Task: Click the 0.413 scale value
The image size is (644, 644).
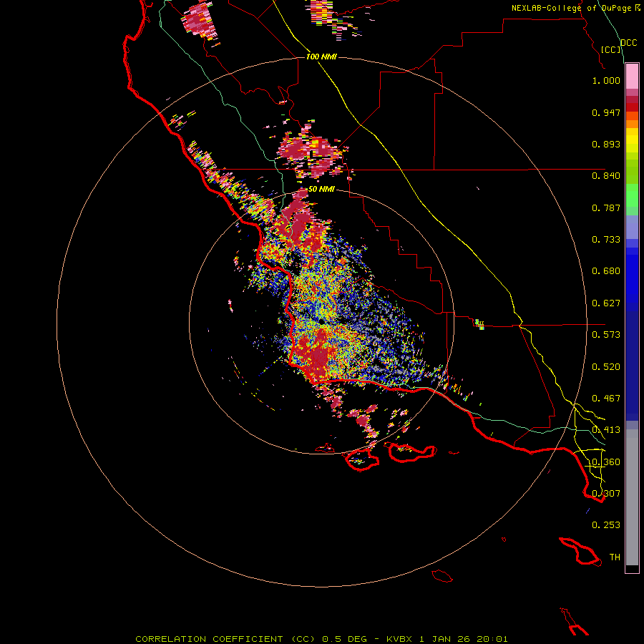Action: click(606, 430)
